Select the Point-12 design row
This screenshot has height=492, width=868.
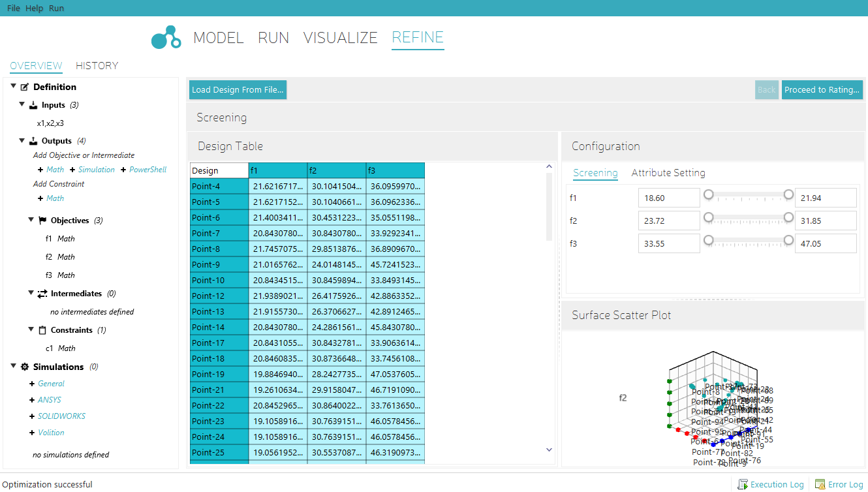point(307,296)
